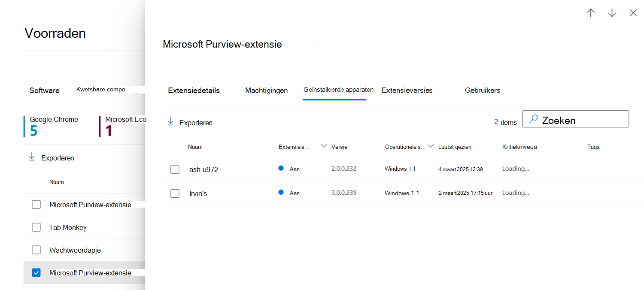Image resolution: width=644 pixels, height=290 pixels.
Task: Open the Operationele s... column filter dropdown
Action: pyautogui.click(x=431, y=146)
